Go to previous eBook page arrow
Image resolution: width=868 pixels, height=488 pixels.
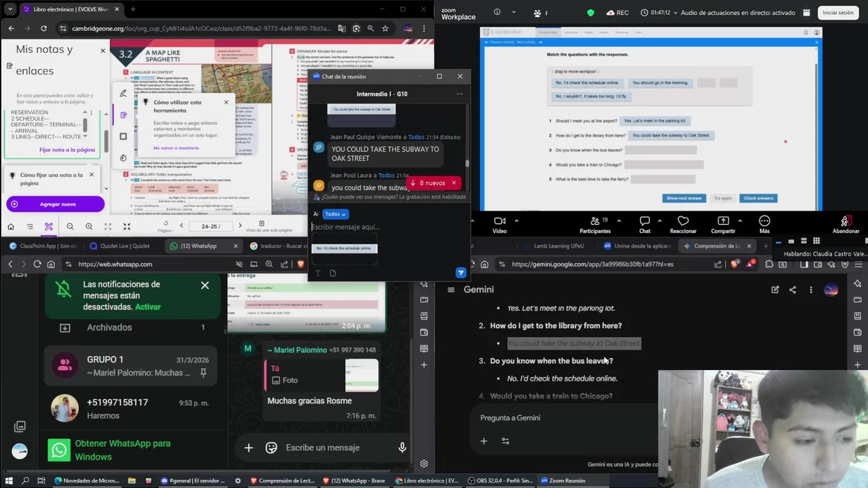click(x=181, y=226)
